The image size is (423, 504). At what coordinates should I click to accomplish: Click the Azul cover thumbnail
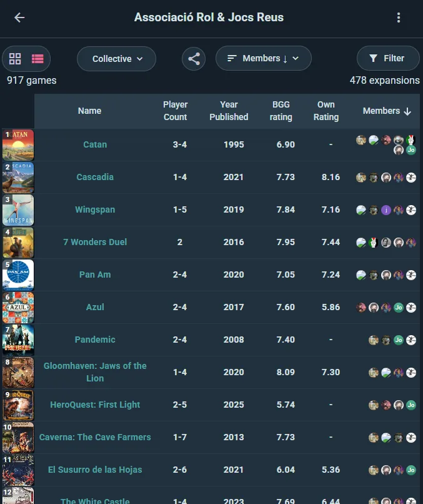pos(18,307)
